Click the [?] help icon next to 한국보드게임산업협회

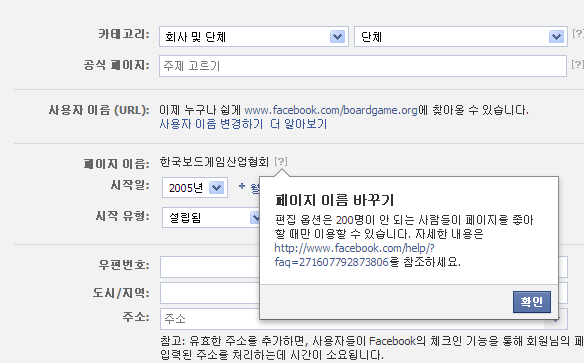[281, 162]
